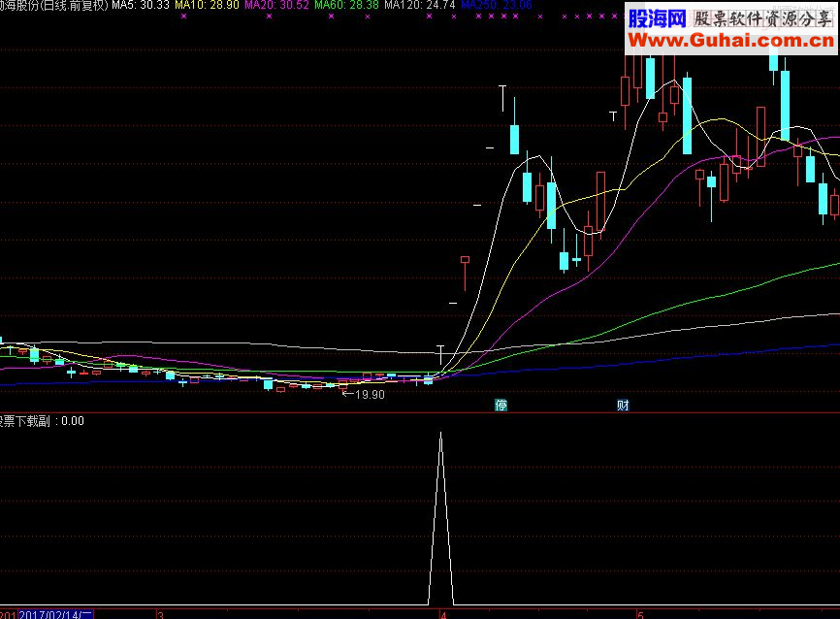Select the MA5: 30.33 indicator label

click(141, 6)
